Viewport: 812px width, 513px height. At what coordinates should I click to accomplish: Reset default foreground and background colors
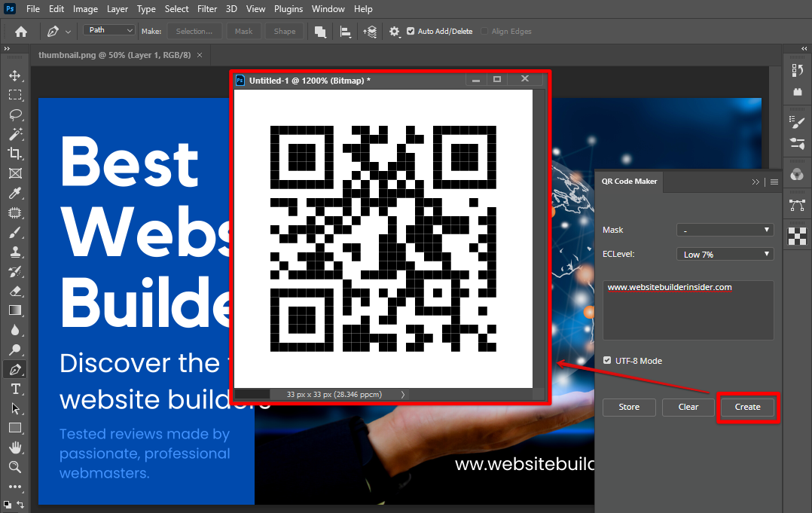pyautogui.click(x=7, y=503)
